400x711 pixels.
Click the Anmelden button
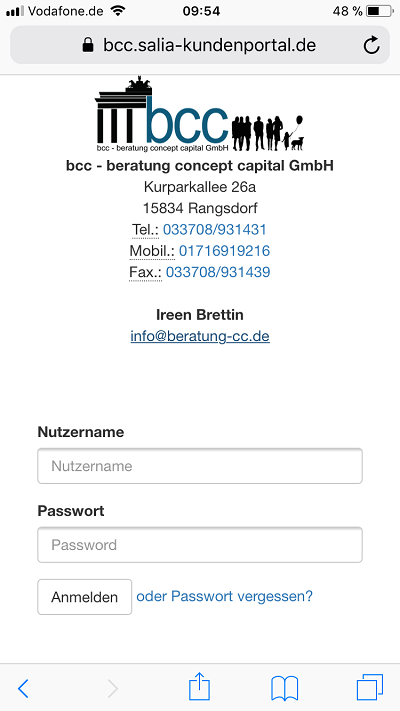pos(84,597)
